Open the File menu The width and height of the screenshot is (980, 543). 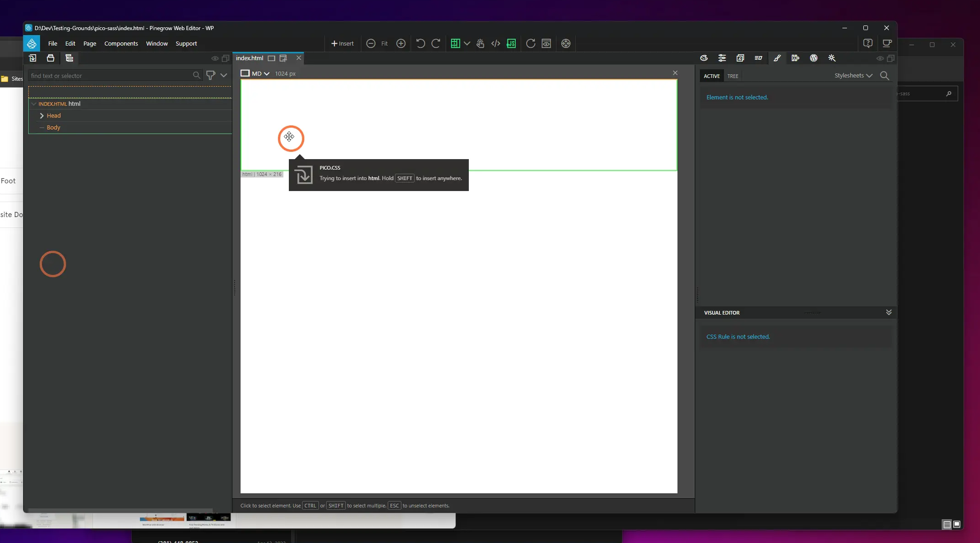coord(53,43)
